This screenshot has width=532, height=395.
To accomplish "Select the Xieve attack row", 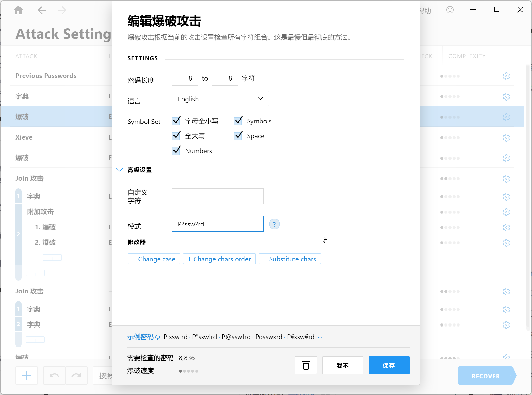I will (24, 137).
